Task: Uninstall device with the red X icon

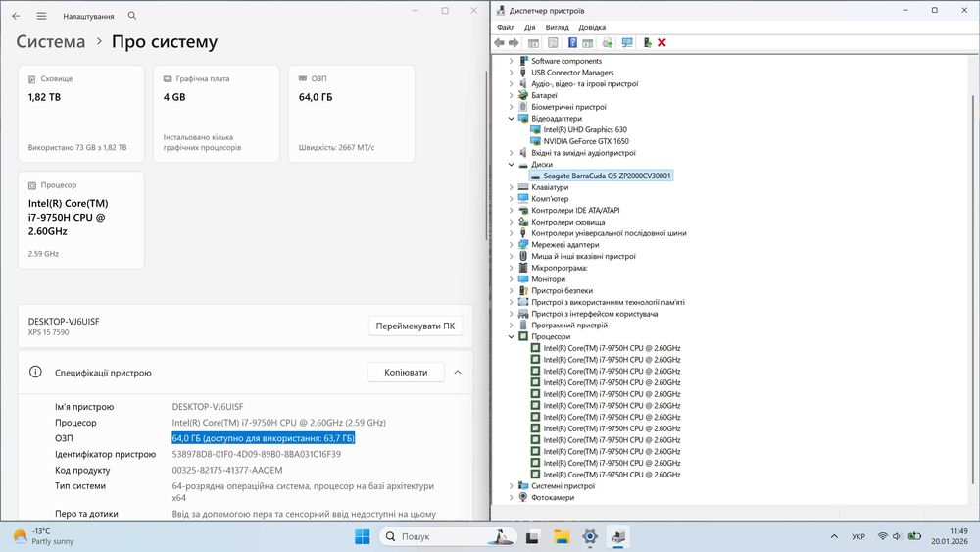Action: [661, 42]
